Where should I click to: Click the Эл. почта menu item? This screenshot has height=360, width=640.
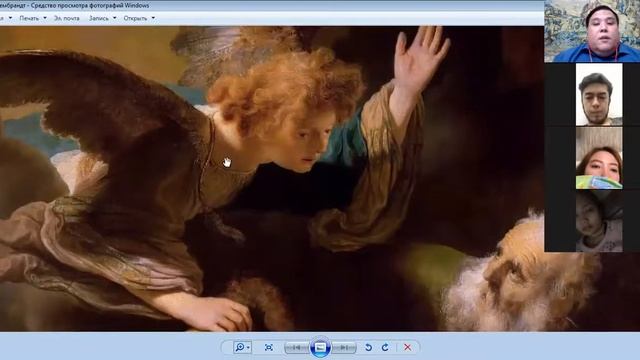[x=67, y=18]
